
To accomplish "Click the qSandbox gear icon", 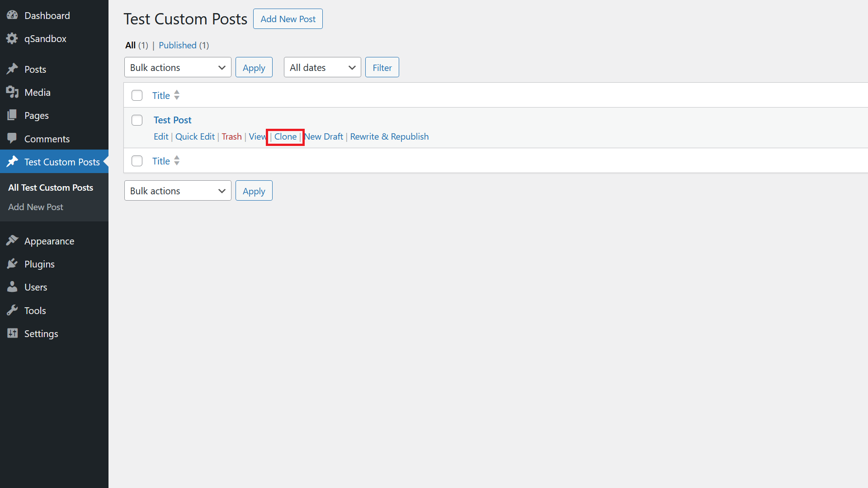I will click(x=12, y=38).
